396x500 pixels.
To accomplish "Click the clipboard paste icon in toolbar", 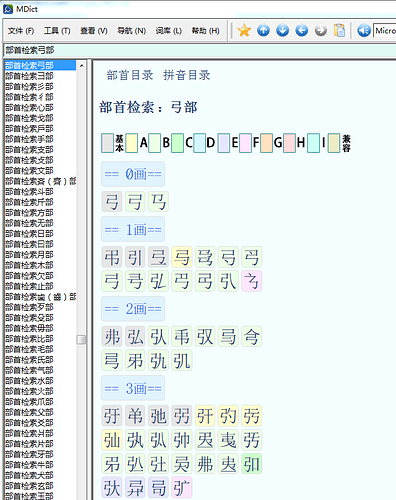I will point(340,31).
